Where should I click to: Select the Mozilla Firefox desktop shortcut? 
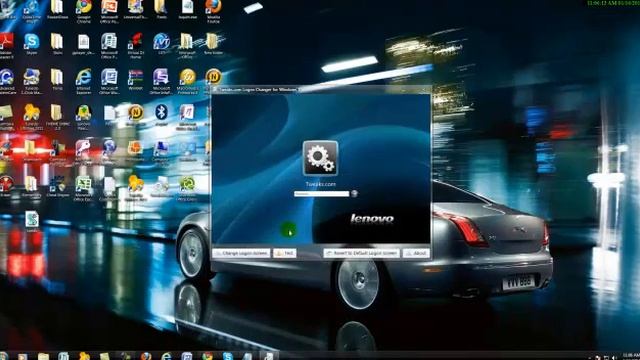pyautogui.click(x=213, y=11)
